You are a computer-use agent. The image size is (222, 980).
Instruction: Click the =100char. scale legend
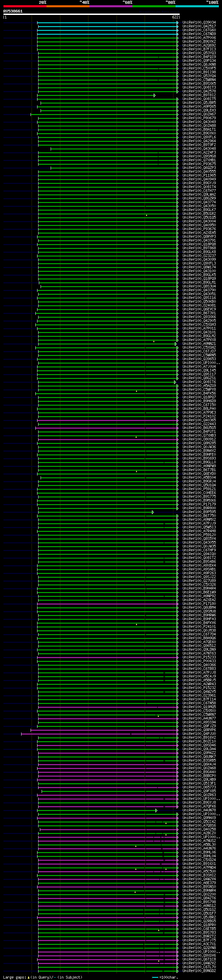[165, 977]
